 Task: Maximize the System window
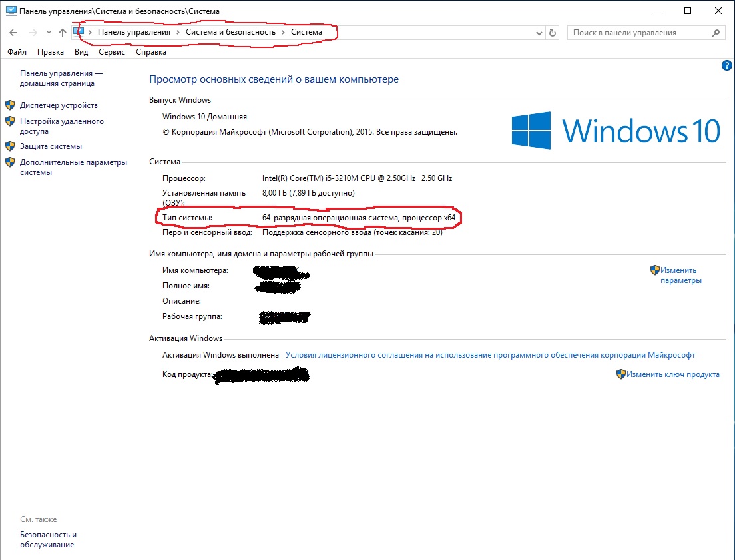coord(688,11)
